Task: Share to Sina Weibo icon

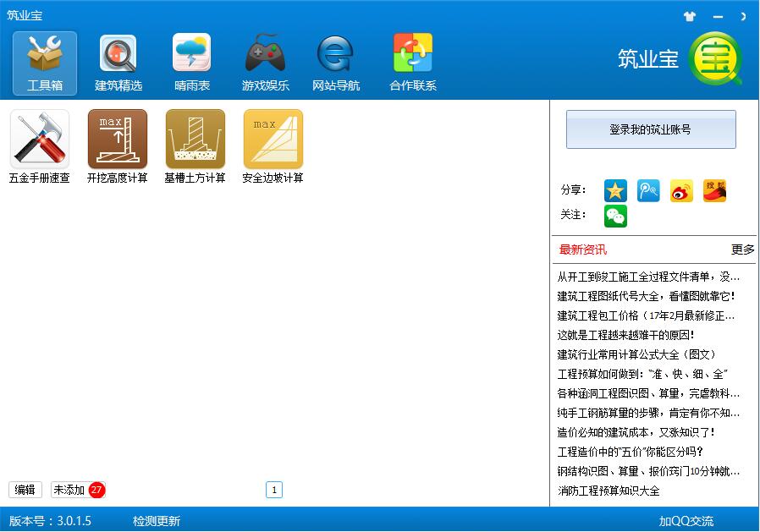Action: click(x=681, y=190)
